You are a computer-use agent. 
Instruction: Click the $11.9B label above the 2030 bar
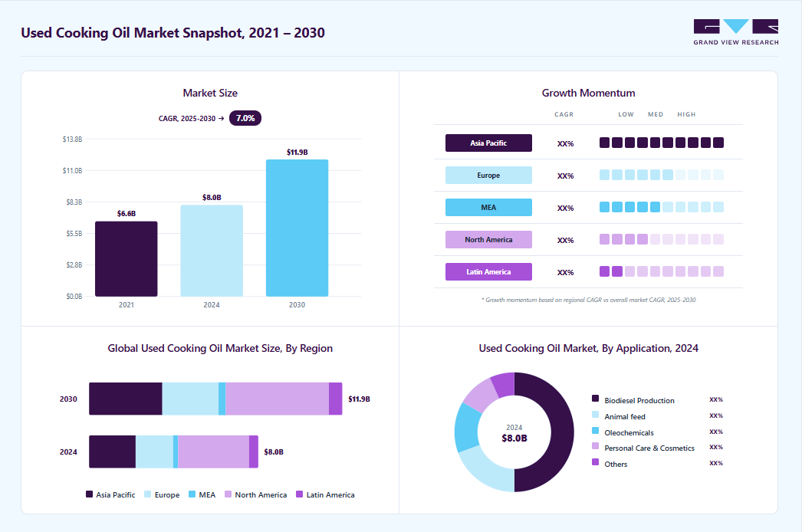(297, 152)
